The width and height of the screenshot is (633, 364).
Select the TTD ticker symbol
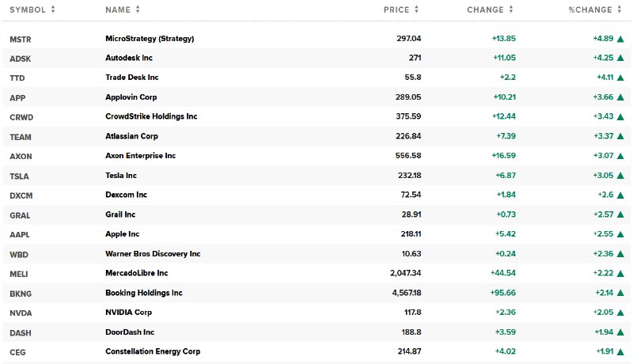pyautogui.click(x=17, y=78)
